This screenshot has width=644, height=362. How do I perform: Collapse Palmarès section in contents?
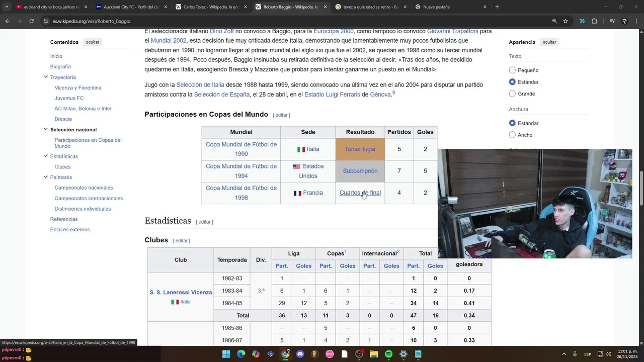(x=46, y=177)
